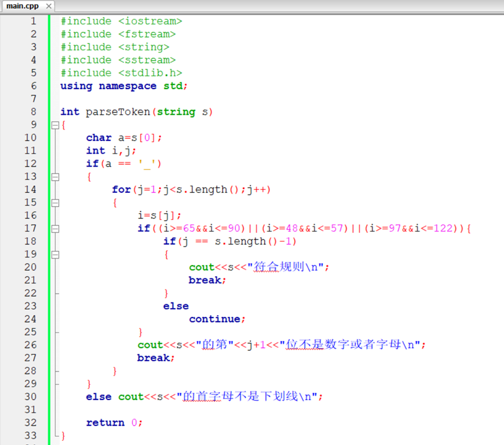This screenshot has height=445, width=504.
Task: Collapse the fold marker at line 17
Action: pos(55,228)
